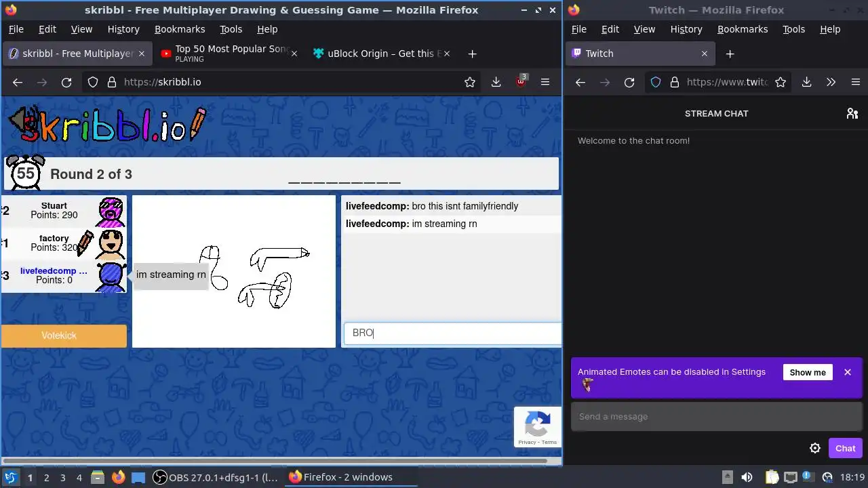Click the application launcher icon in taskbar
868x488 pixels.
click(10, 477)
